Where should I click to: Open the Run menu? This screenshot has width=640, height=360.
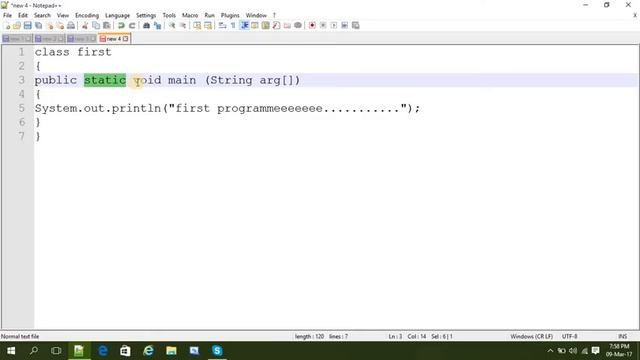[x=209, y=16]
